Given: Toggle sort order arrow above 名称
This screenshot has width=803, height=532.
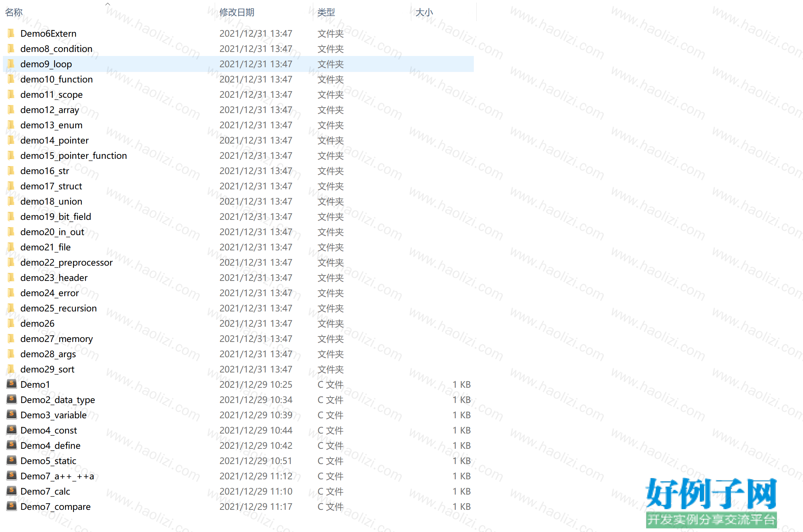Looking at the screenshot, I should coord(108,4).
